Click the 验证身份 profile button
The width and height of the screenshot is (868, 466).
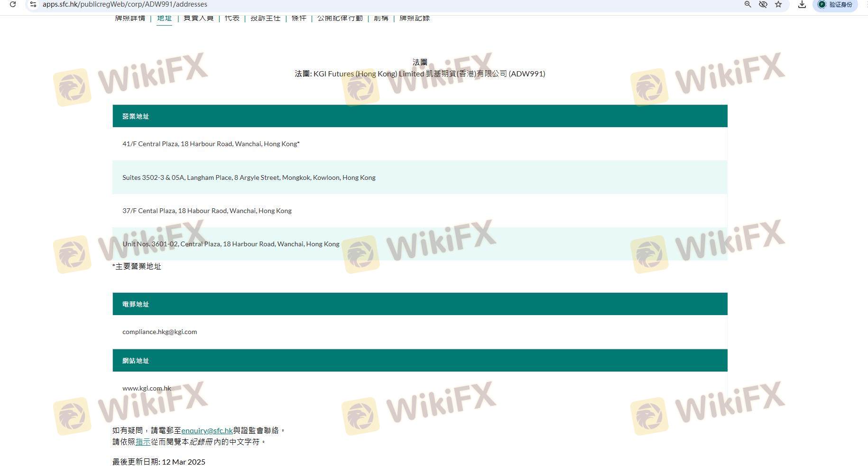click(835, 4)
